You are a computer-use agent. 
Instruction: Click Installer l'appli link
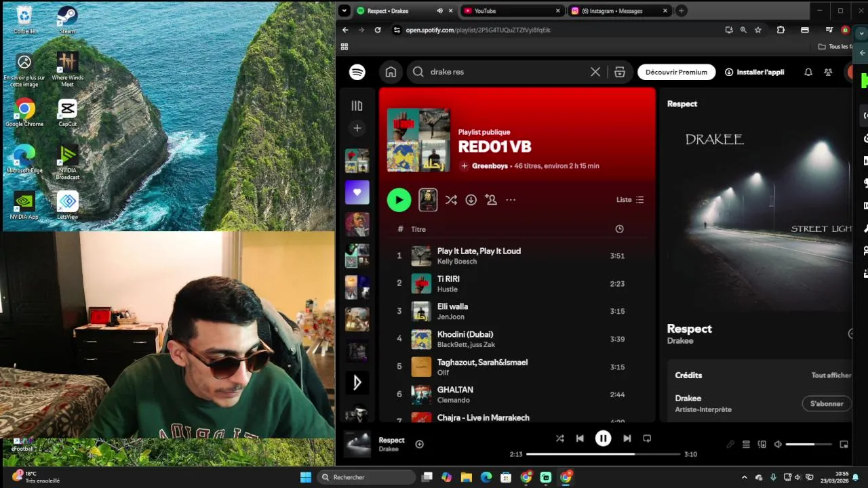(x=754, y=72)
